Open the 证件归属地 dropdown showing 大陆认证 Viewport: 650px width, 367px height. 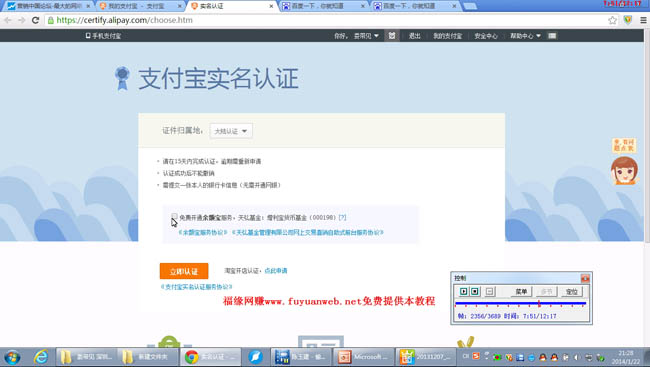(231, 131)
